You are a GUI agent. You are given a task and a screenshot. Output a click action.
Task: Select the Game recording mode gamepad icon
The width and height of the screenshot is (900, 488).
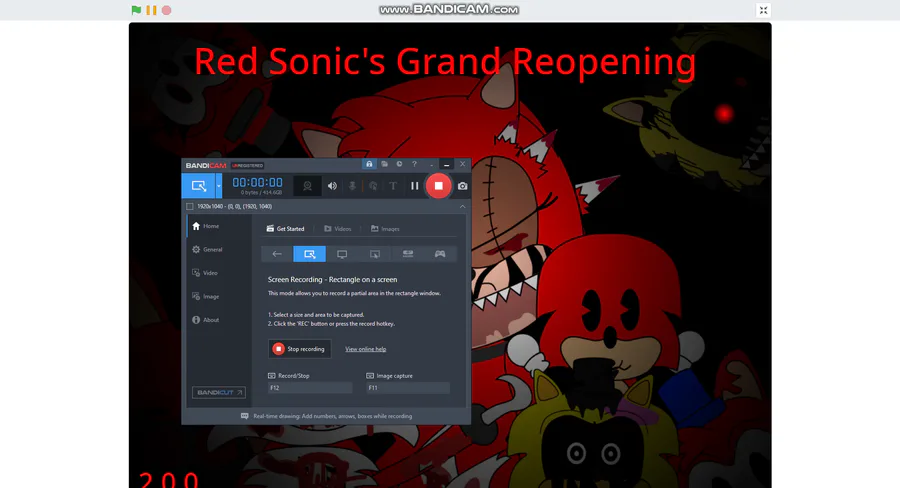point(440,254)
